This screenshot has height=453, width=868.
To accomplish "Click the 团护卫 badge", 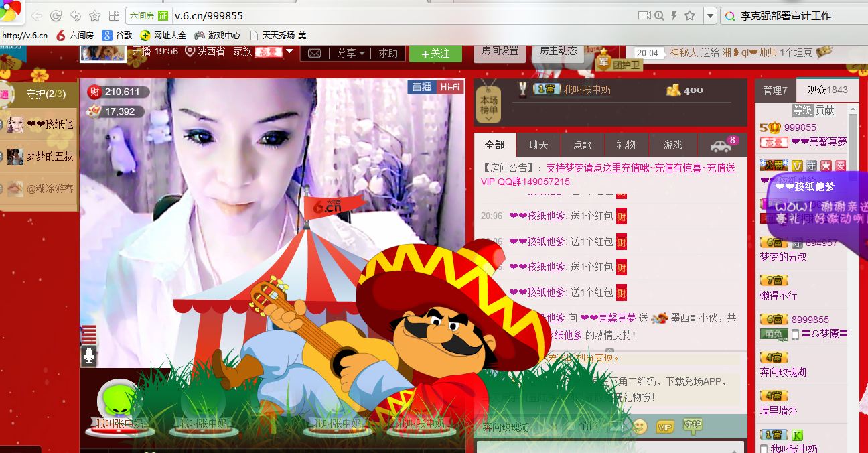I will pos(620,65).
